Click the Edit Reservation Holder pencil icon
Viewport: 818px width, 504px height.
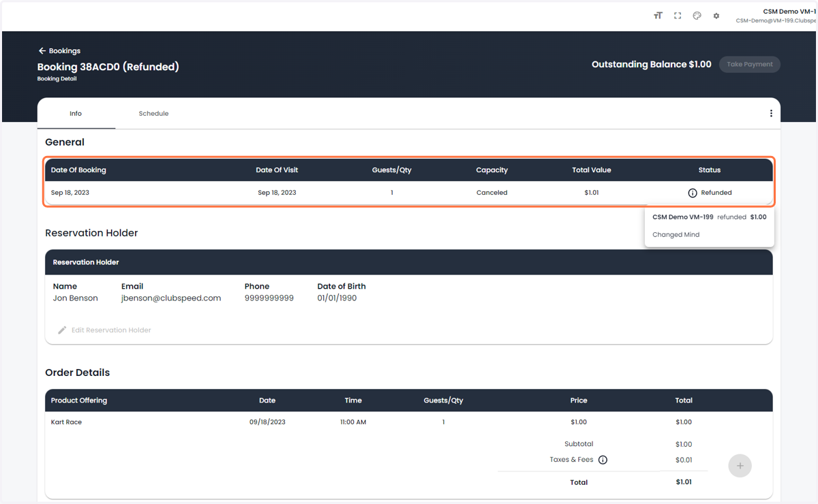click(x=62, y=330)
